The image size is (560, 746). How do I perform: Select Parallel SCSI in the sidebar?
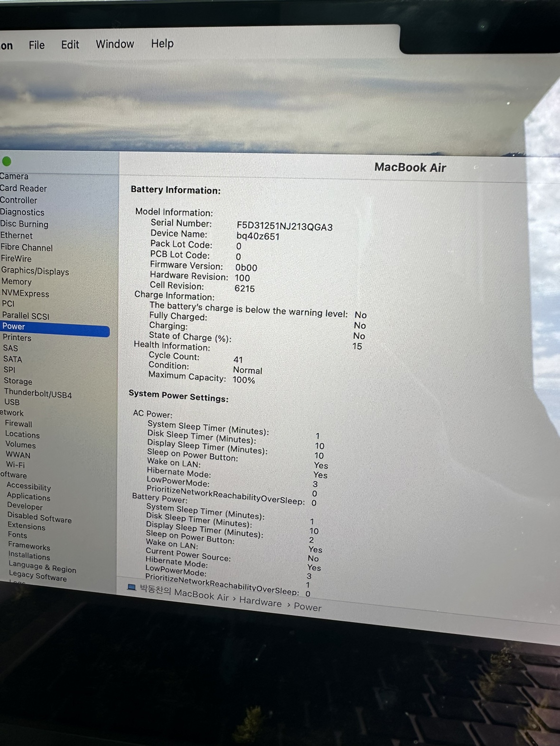coord(26,316)
